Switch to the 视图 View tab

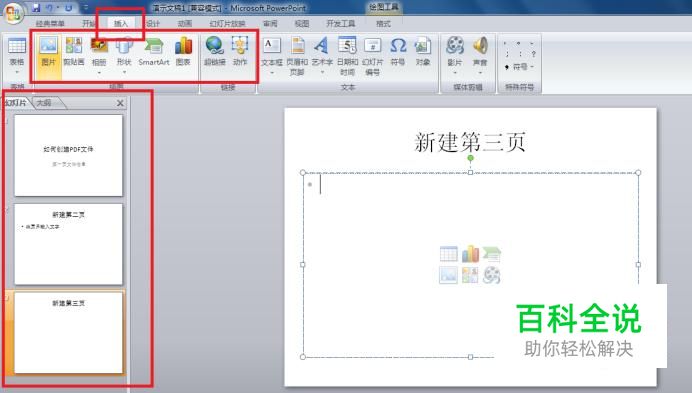(x=302, y=23)
